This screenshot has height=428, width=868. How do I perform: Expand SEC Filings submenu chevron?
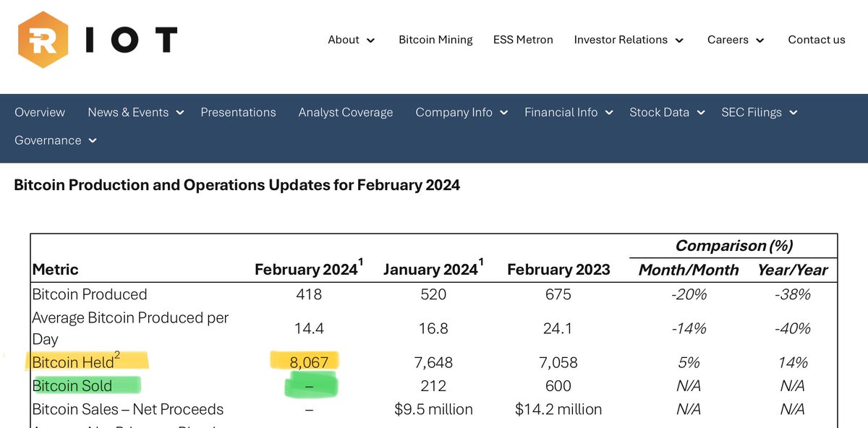point(793,113)
